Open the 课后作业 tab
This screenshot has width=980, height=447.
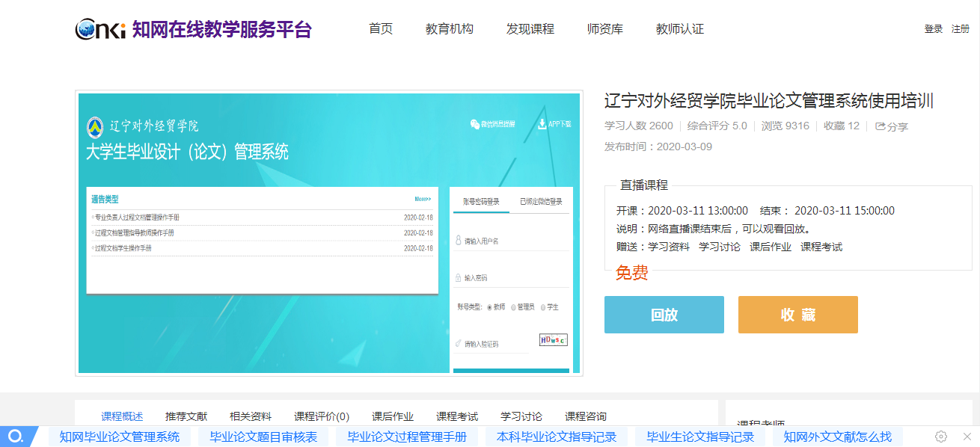tap(393, 416)
